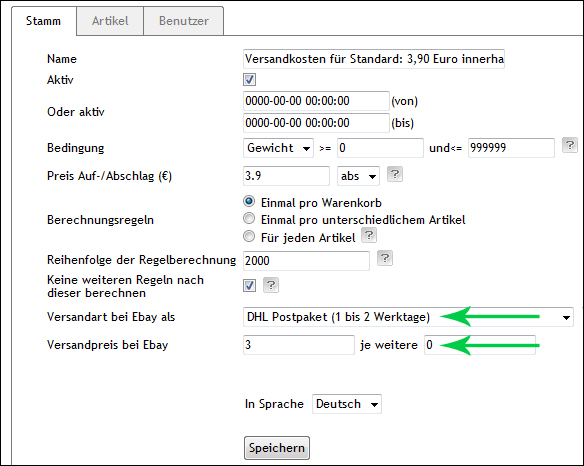Click help icon after Für jeden Artikel
Screen dimensions: 584x466
tap(369, 235)
